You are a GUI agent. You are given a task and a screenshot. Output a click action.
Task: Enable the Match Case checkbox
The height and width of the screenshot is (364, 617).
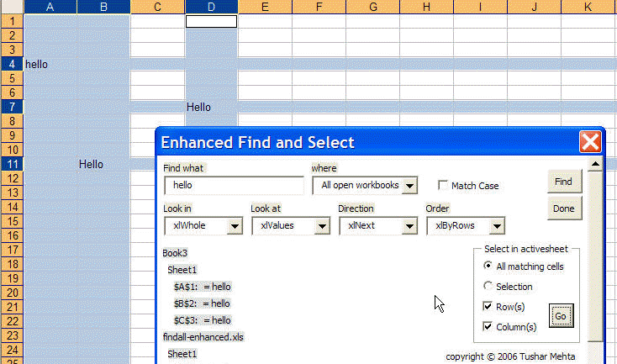443,186
